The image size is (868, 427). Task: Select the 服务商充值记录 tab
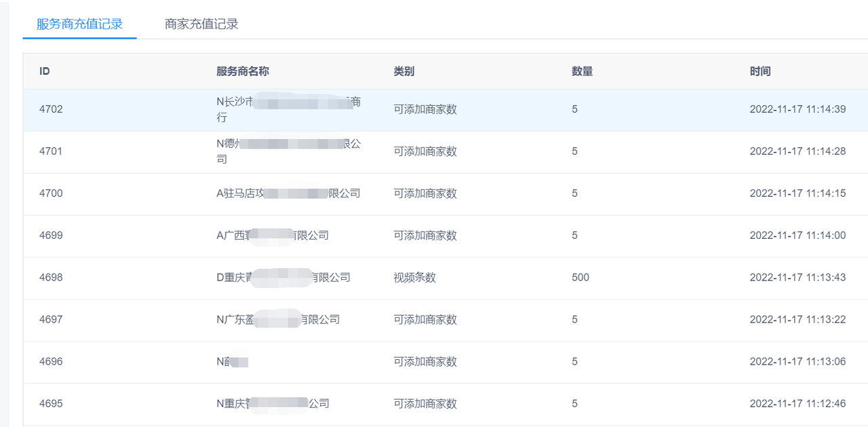point(79,24)
